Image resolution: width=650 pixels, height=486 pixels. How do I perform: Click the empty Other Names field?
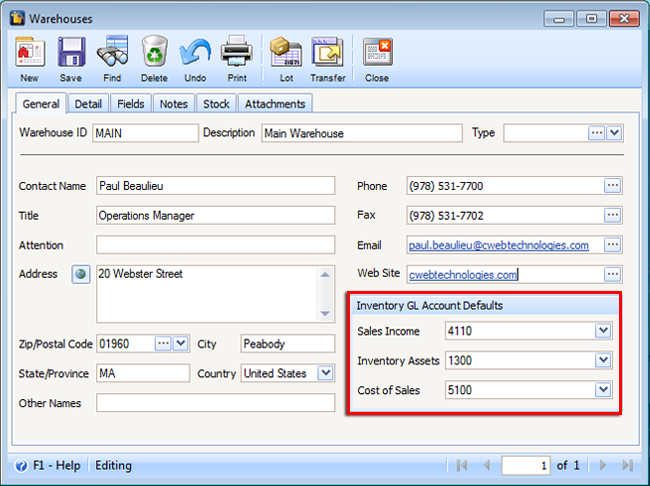point(216,403)
